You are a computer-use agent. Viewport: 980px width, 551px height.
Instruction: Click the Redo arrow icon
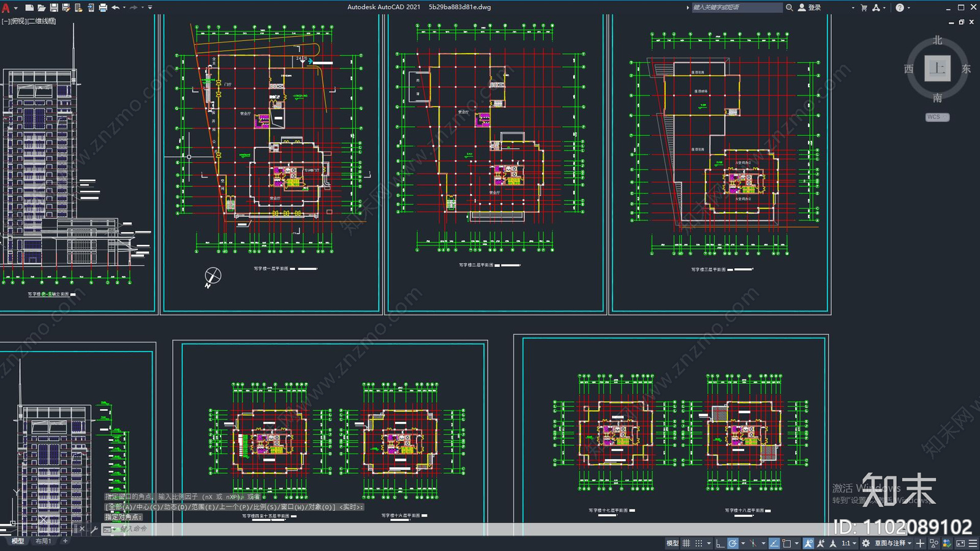[134, 8]
